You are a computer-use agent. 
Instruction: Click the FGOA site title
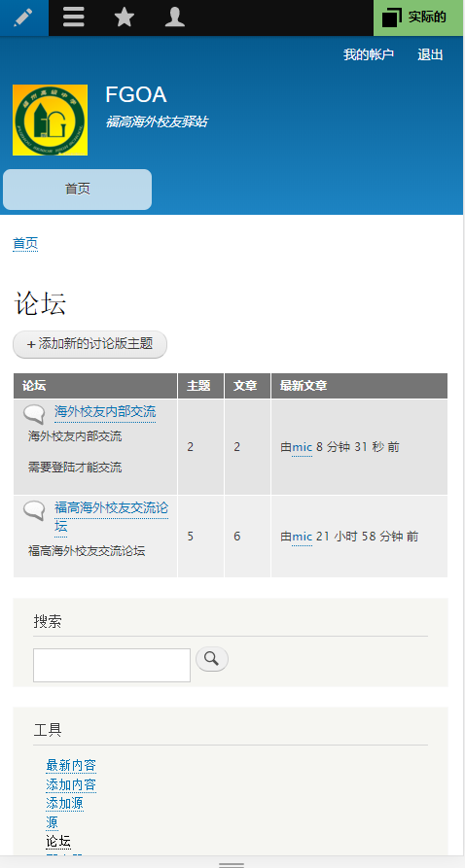point(136,95)
